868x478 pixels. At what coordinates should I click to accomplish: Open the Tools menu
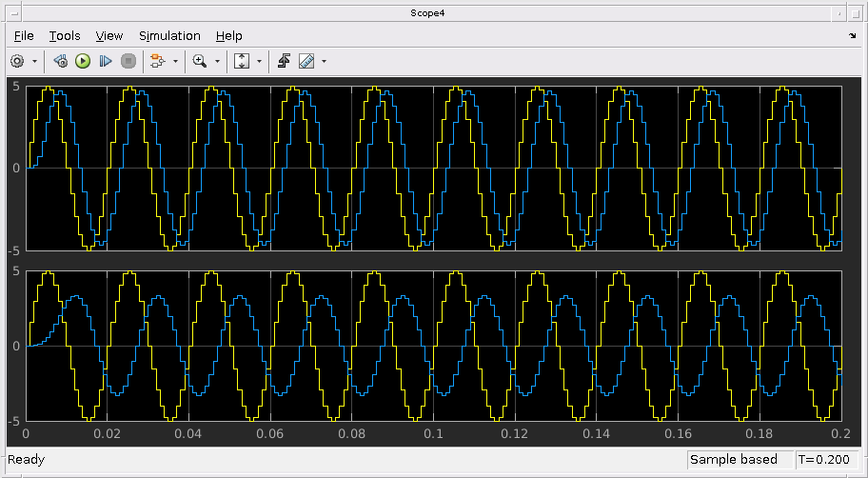[x=65, y=35]
